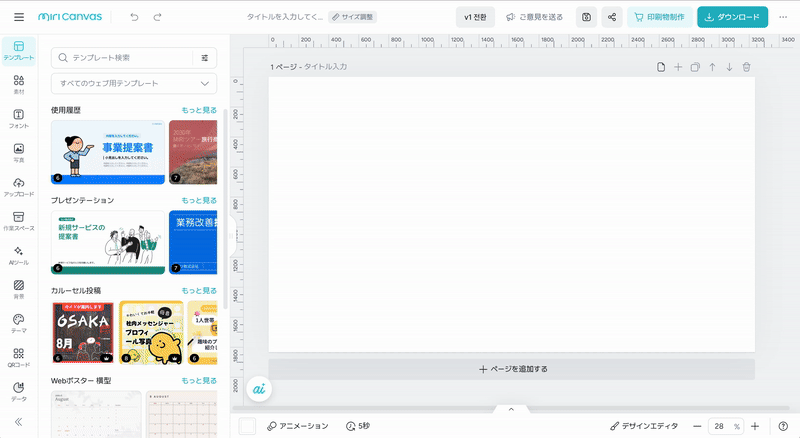800x438 pixels.
Task: Toggle the v1 전환 version switch
Action: pos(474,17)
